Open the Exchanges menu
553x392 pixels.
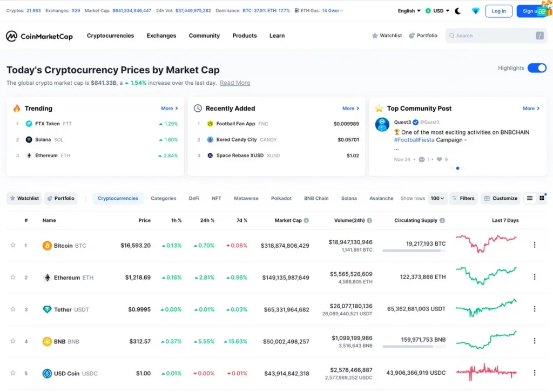click(x=161, y=36)
